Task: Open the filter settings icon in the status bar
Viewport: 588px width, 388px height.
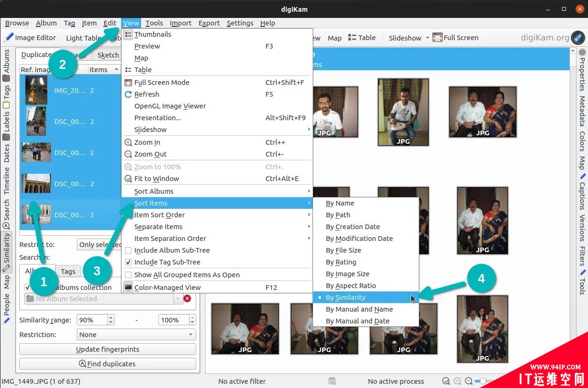Action: 332,381
